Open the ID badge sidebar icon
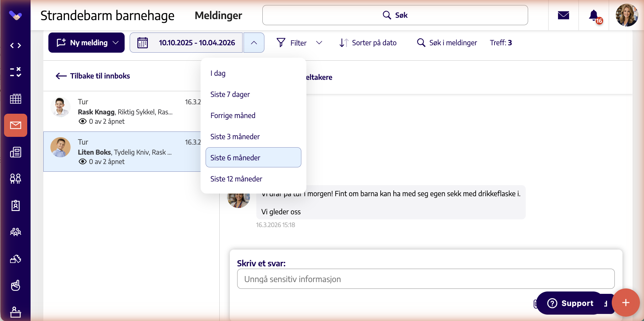 coord(15,205)
